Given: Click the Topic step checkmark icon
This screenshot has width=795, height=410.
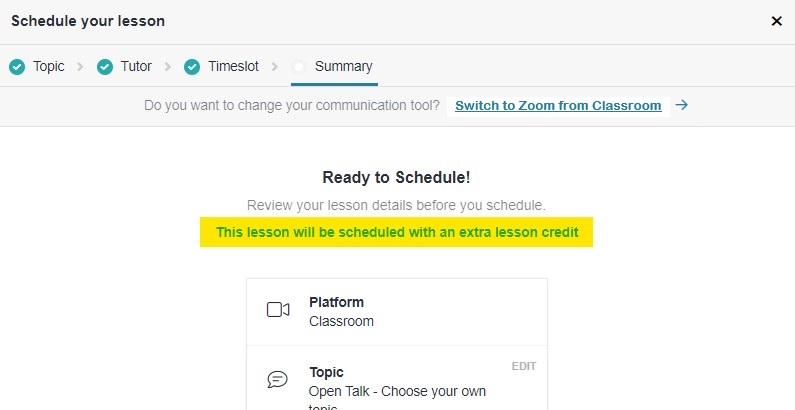Looking at the screenshot, I should point(17,67).
